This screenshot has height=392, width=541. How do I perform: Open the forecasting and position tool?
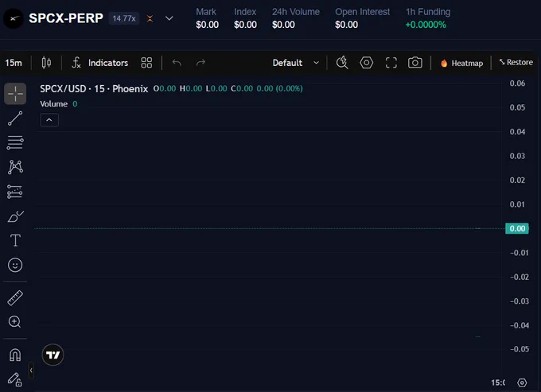(15, 192)
